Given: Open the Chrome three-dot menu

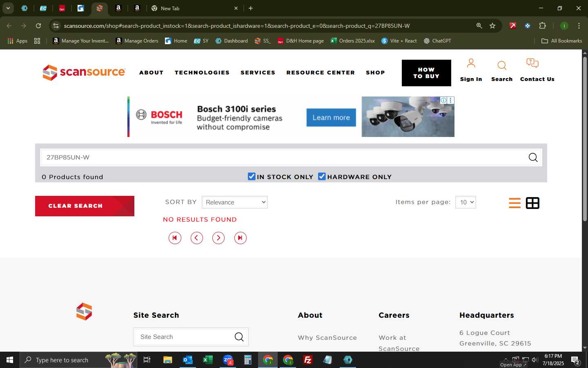Looking at the screenshot, I should 579,26.
